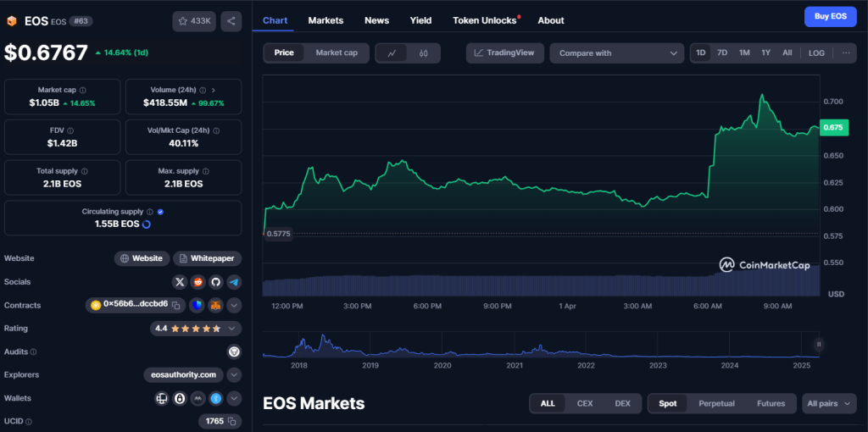The height and width of the screenshot is (432, 868).
Task: Click the Total supply info icon
Action: tap(84, 171)
